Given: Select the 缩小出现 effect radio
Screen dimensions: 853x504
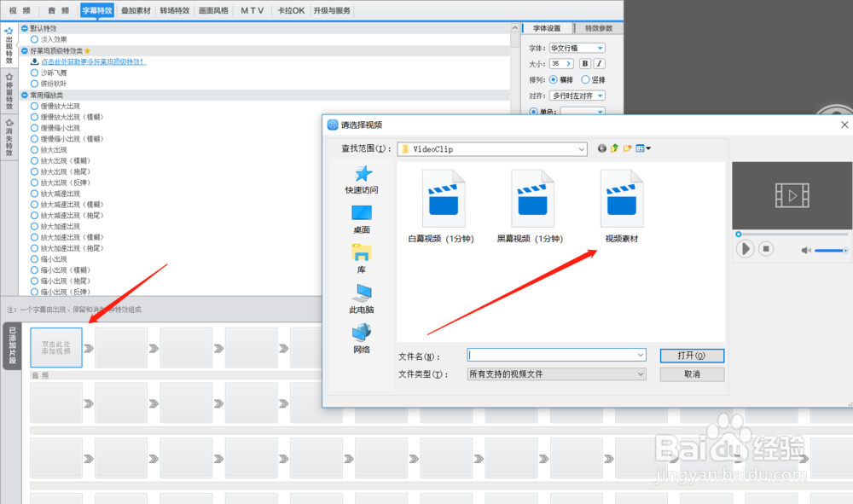Looking at the screenshot, I should pos(34,258).
